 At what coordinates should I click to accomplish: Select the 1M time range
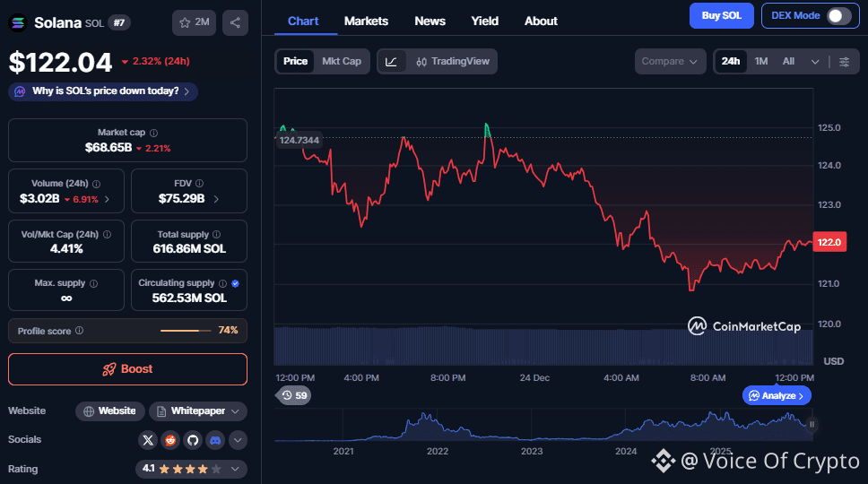760,61
